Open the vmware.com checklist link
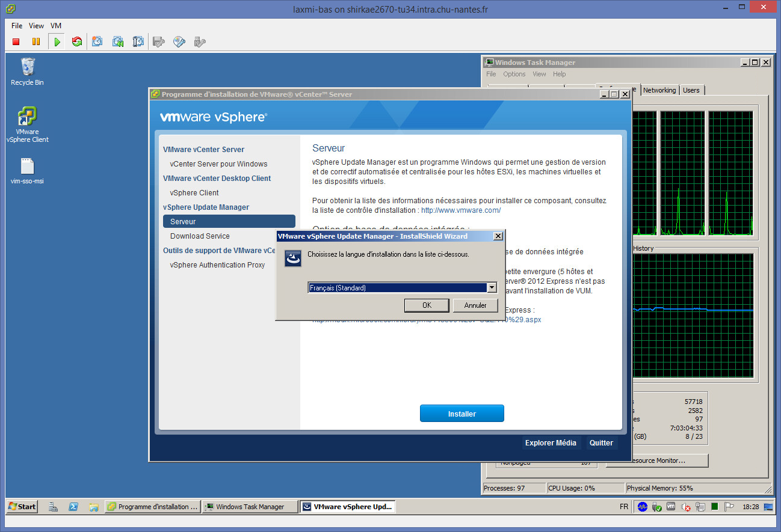 [x=461, y=210]
